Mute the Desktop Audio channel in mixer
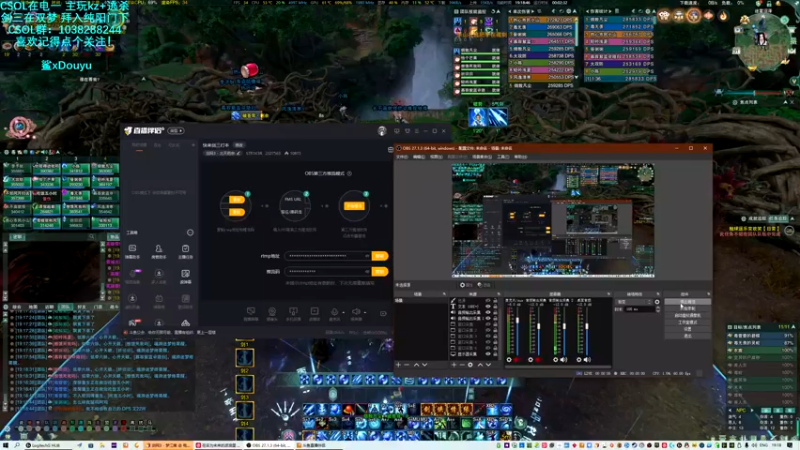This screenshot has width=800, height=450. pyautogui.click(x=587, y=360)
